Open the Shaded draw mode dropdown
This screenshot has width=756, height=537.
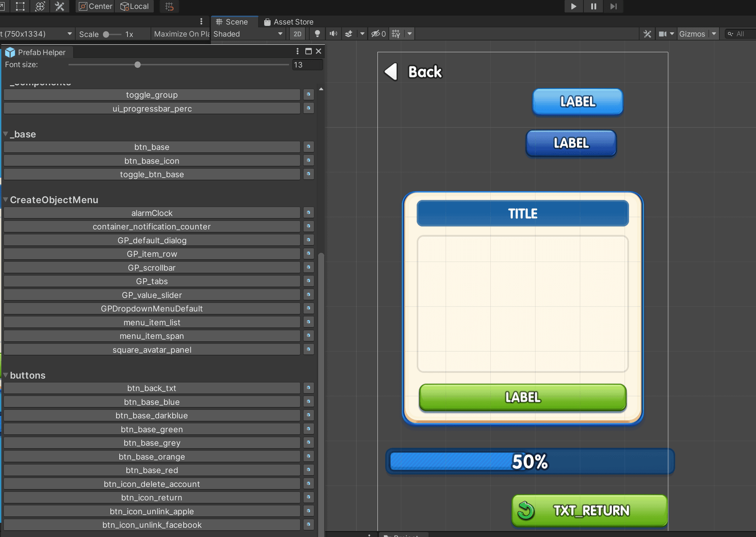point(248,34)
